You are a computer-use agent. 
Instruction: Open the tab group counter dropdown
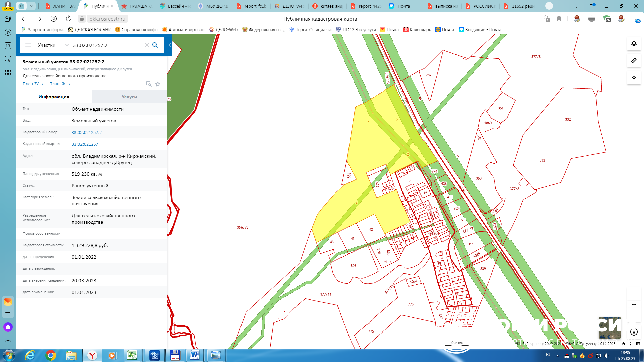[x=26, y=6]
